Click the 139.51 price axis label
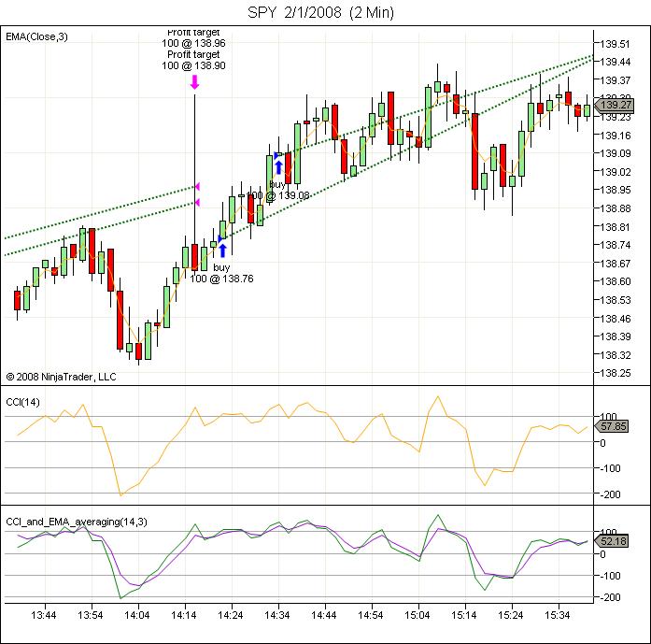Image resolution: width=651 pixels, height=644 pixels. (x=615, y=44)
